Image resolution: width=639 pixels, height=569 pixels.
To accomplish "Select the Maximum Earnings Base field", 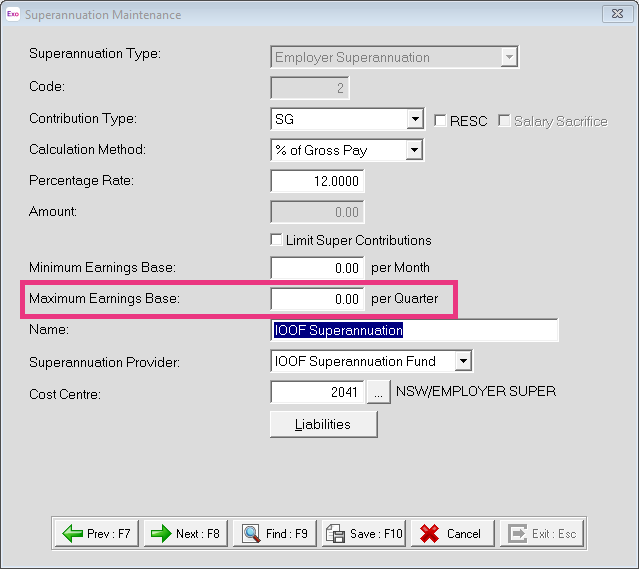I will [317, 299].
